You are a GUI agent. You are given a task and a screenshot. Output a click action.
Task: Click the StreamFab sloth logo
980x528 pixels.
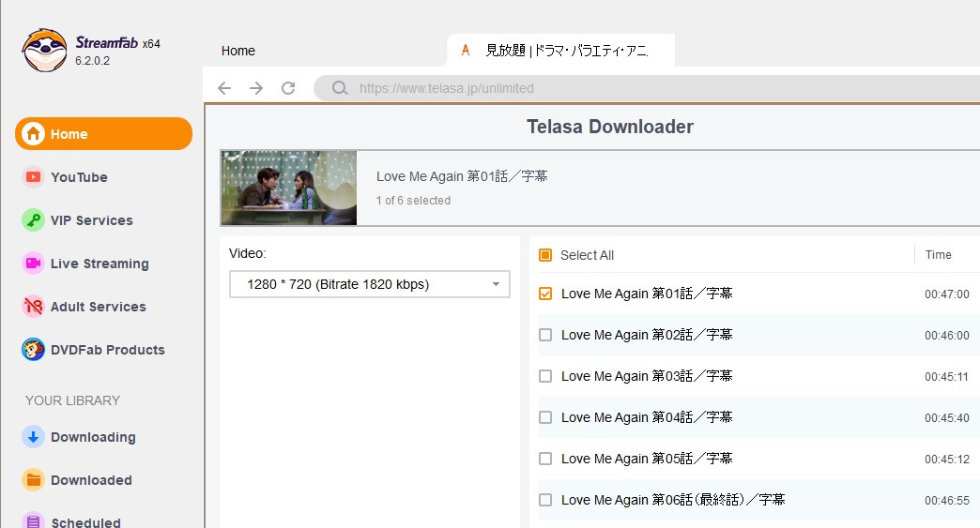point(44,51)
